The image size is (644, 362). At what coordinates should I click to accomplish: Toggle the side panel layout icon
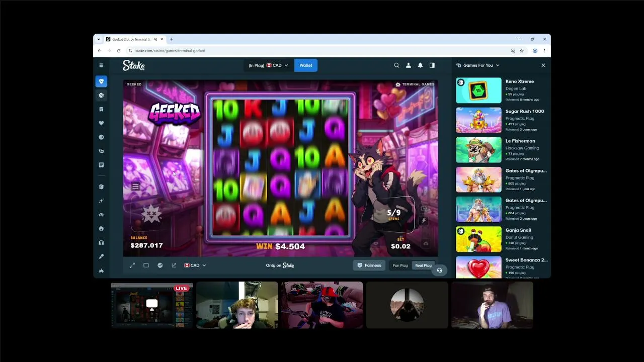[x=432, y=65]
